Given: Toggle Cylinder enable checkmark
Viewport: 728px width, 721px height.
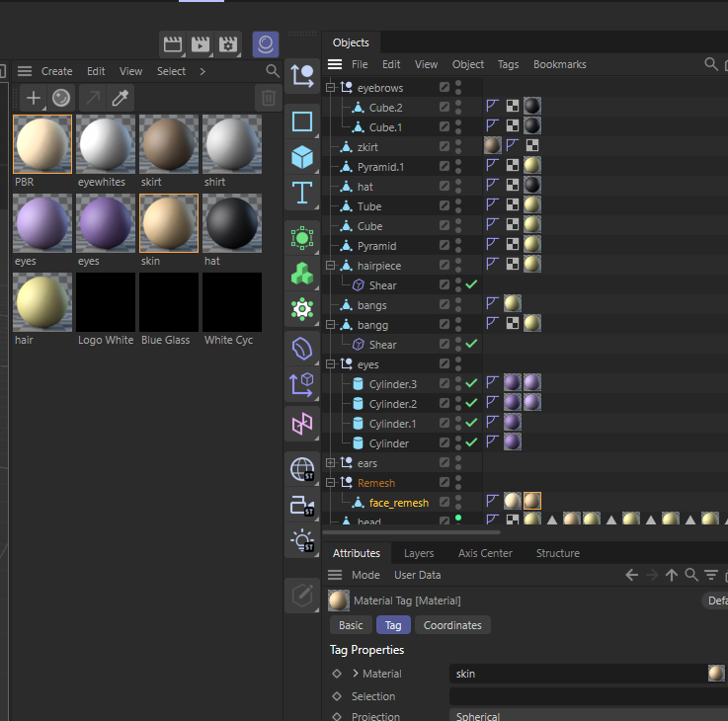Looking at the screenshot, I should click(471, 442).
